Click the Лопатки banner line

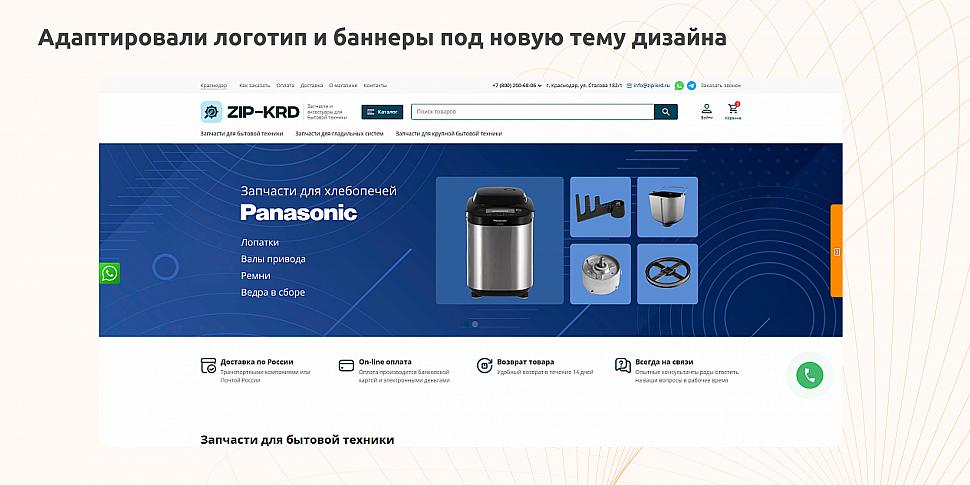point(260,242)
